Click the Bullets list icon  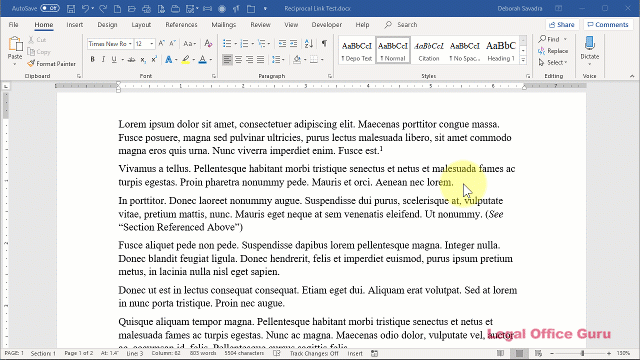(227, 43)
